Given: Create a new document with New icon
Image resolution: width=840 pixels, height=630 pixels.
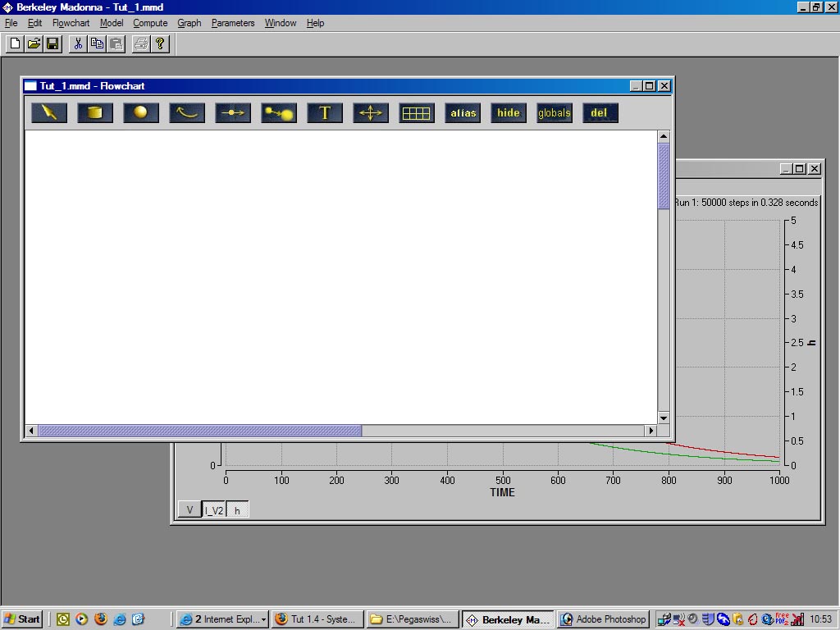Looking at the screenshot, I should tap(15, 43).
